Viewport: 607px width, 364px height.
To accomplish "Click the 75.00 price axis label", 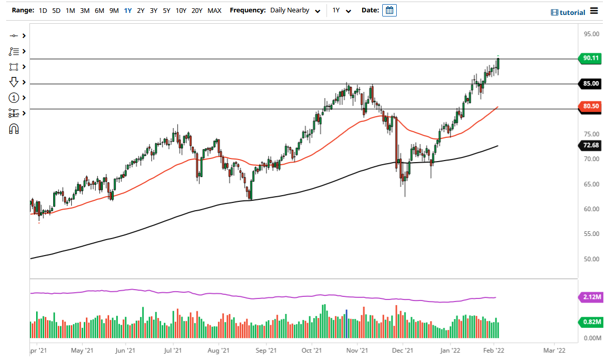I will coord(592,134).
